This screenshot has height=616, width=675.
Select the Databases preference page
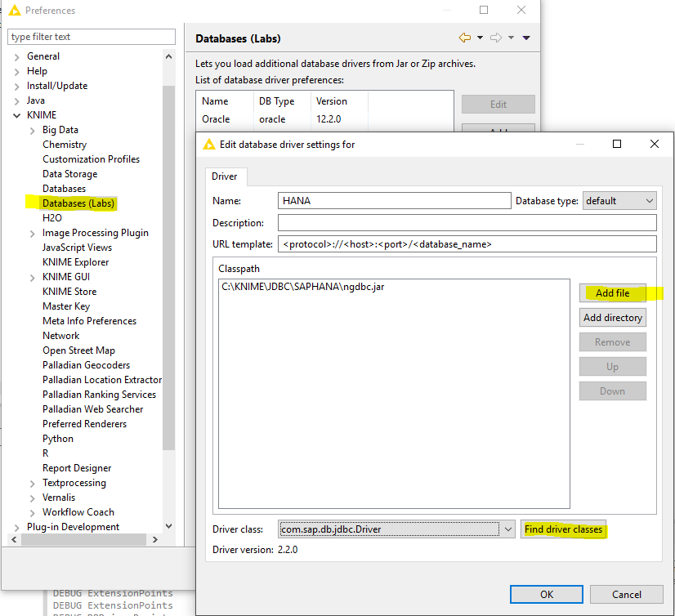click(64, 189)
